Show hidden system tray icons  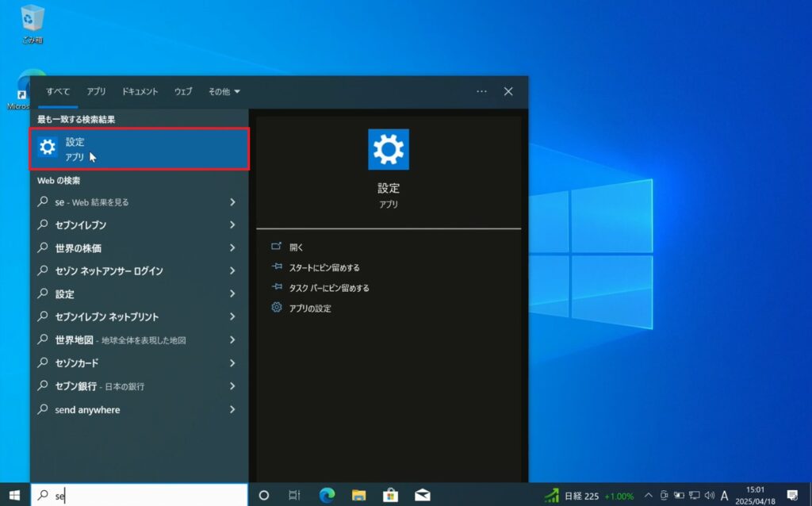648,496
